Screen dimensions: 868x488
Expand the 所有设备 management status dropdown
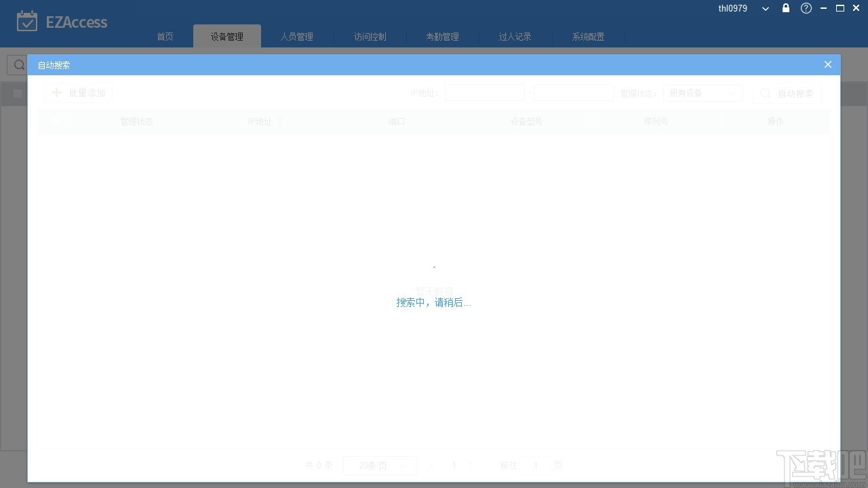(x=702, y=93)
